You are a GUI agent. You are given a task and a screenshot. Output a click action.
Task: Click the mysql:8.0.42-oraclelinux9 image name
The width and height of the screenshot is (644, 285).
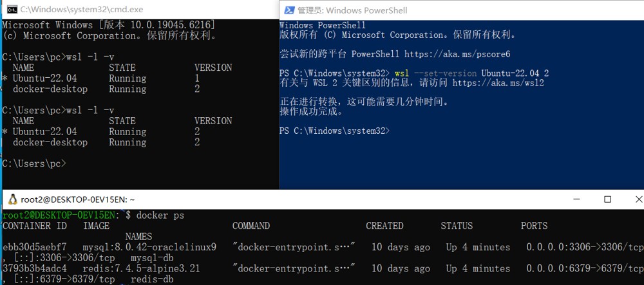[x=149, y=247]
